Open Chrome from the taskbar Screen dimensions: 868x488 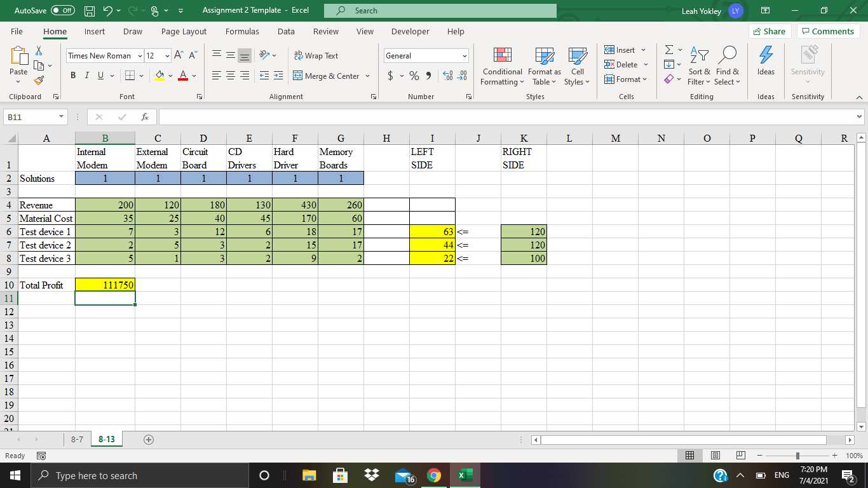(x=433, y=475)
